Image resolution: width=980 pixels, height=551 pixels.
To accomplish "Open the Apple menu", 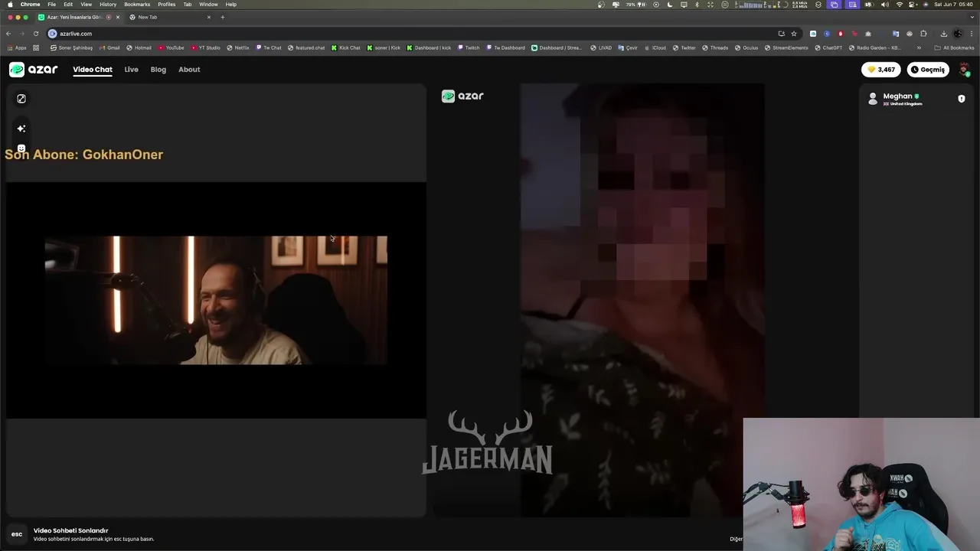I will [x=9, y=5].
